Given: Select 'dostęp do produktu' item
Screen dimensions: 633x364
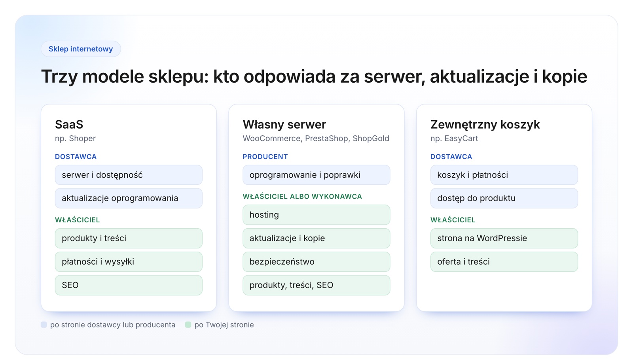Looking at the screenshot, I should tap(504, 198).
